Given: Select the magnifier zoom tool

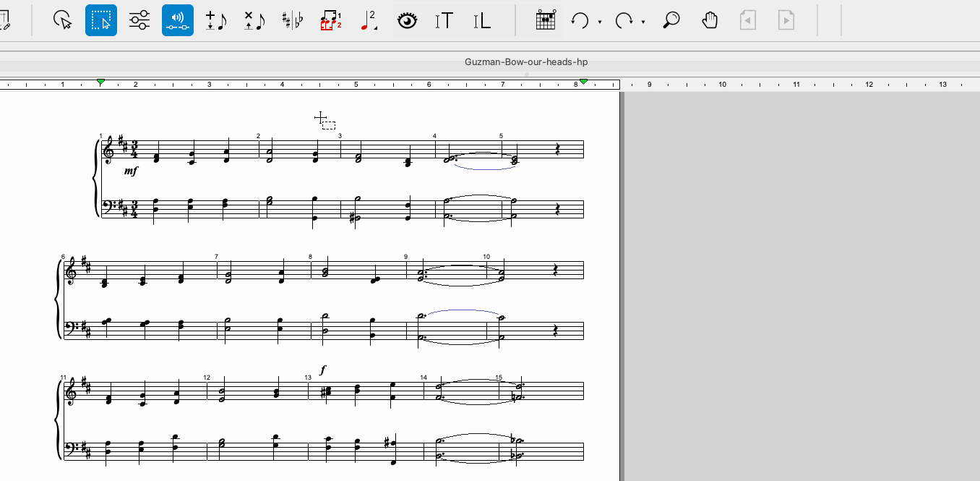Looking at the screenshot, I should (671, 20).
